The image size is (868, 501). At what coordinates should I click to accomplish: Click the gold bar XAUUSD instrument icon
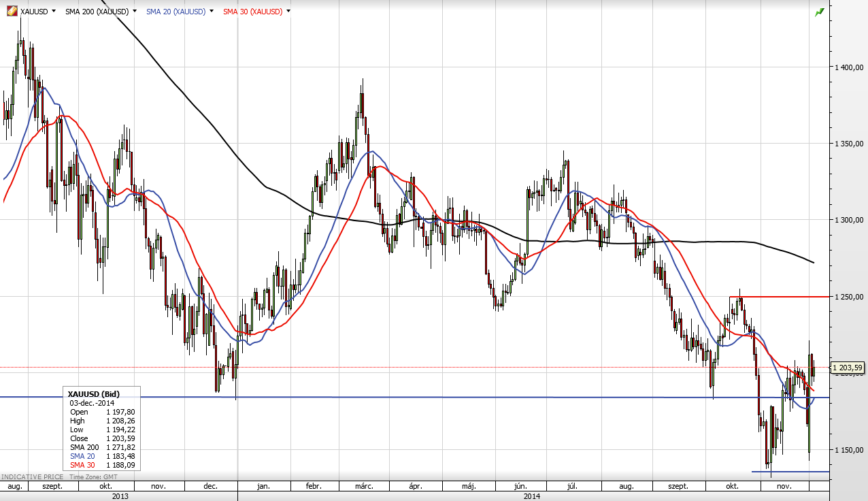(x=12, y=12)
